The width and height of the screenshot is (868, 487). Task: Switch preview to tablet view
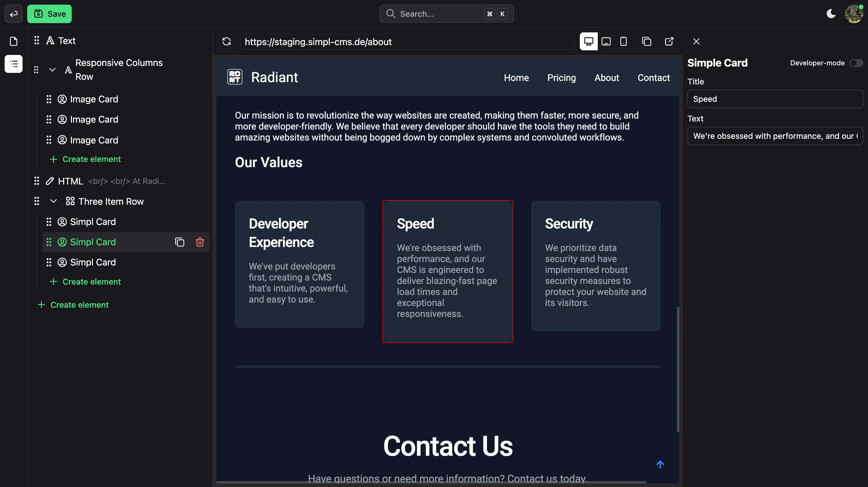(x=606, y=41)
